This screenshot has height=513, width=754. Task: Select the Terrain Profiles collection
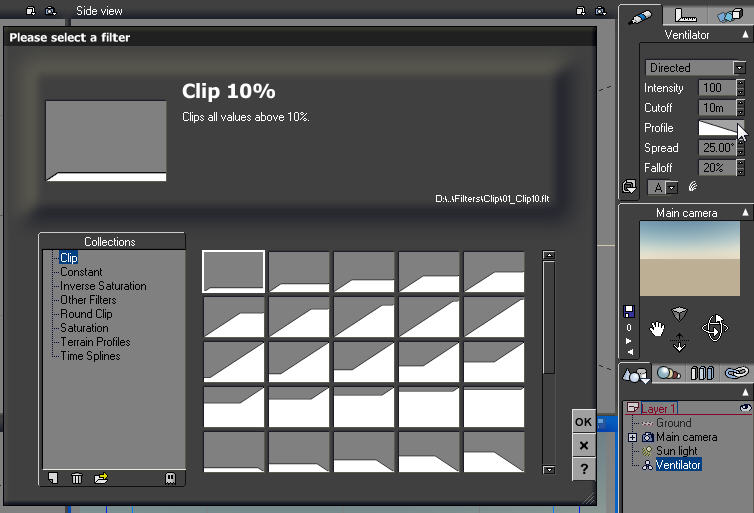pos(96,341)
